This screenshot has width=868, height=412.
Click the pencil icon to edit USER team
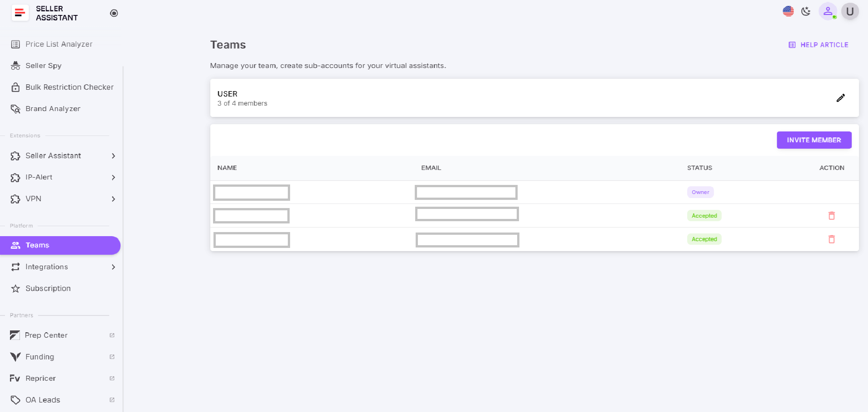point(841,97)
